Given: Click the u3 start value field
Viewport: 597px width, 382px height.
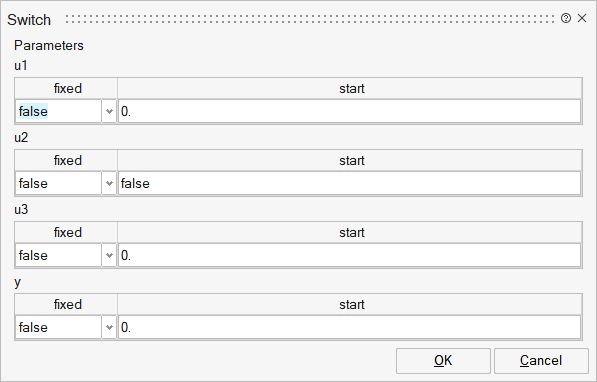Looking at the screenshot, I should click(x=350, y=255).
